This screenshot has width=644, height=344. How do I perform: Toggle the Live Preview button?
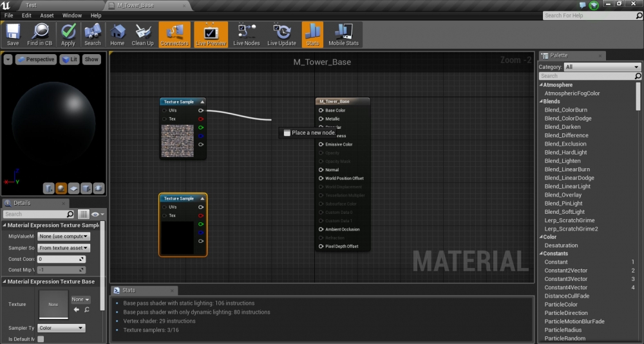(x=211, y=34)
